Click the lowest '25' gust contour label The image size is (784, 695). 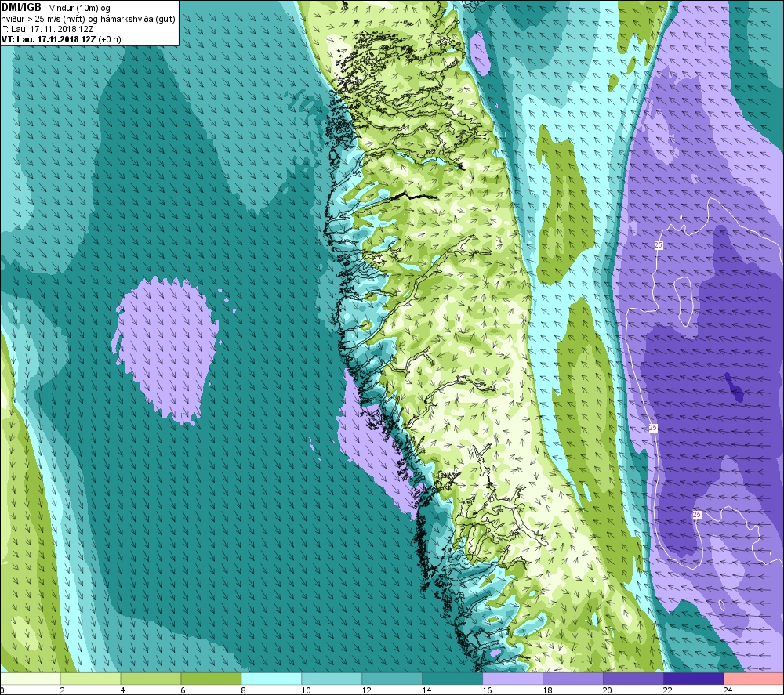pyautogui.click(x=696, y=515)
